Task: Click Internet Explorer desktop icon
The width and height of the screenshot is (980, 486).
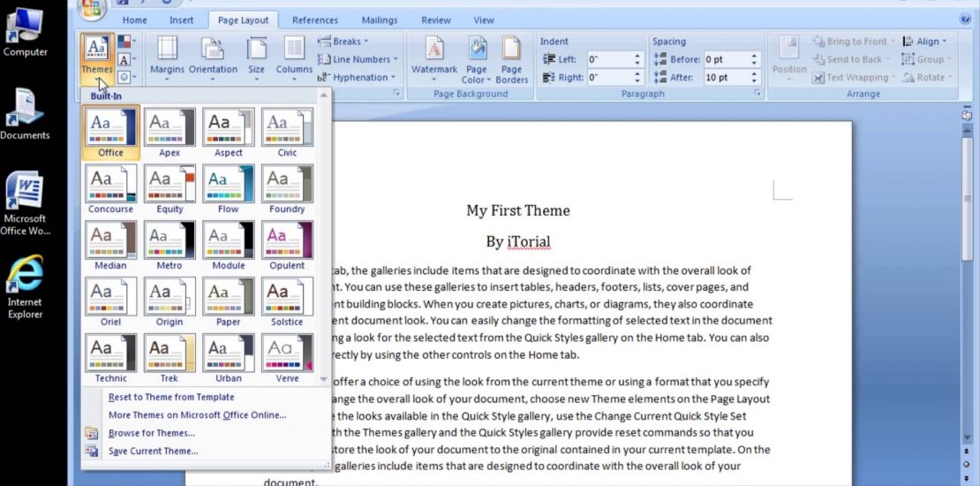Action: (x=25, y=288)
